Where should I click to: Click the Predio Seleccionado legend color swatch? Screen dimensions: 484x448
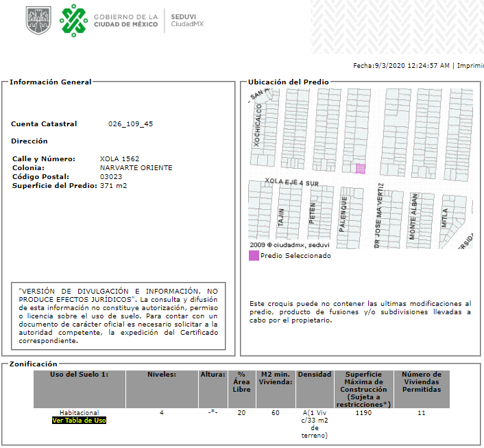pyautogui.click(x=254, y=255)
